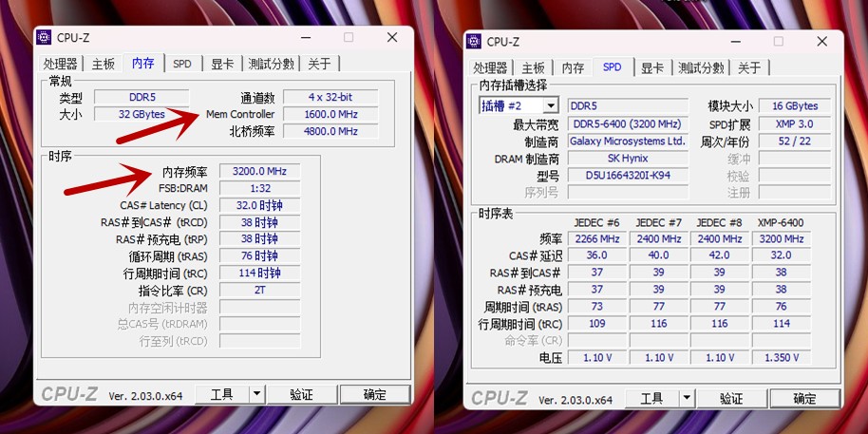Click the 2266 MHz frequency cell
The image size is (868, 434).
pos(596,238)
